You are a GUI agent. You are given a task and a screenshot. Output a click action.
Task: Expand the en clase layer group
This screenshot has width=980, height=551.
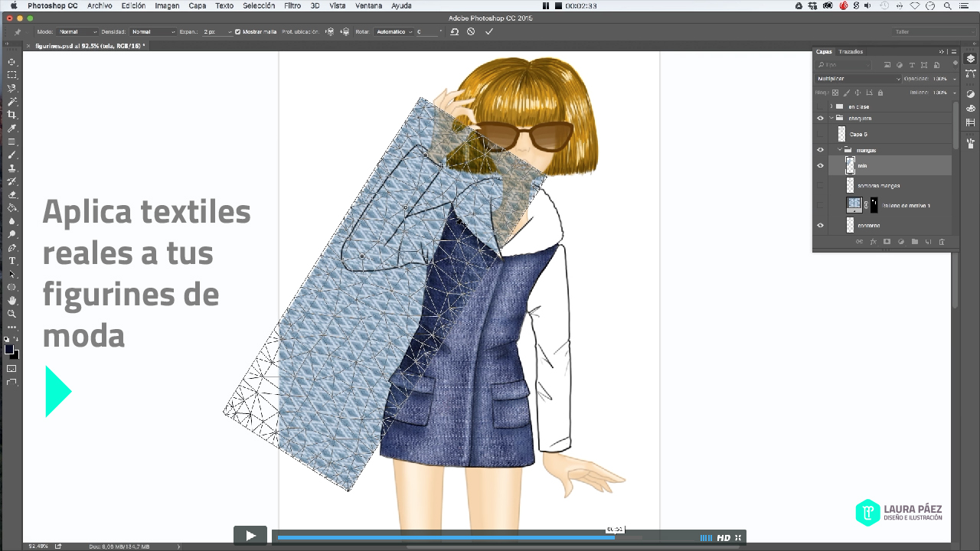point(831,106)
